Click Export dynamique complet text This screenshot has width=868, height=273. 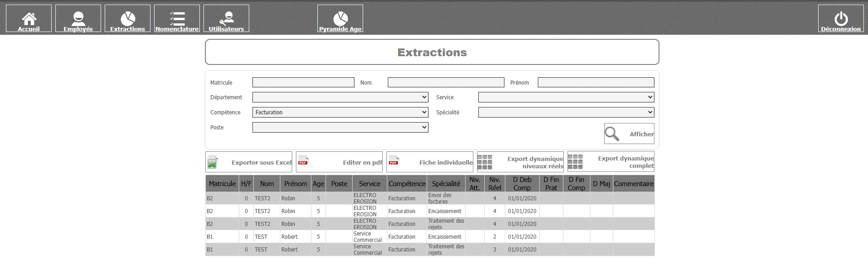click(x=626, y=162)
